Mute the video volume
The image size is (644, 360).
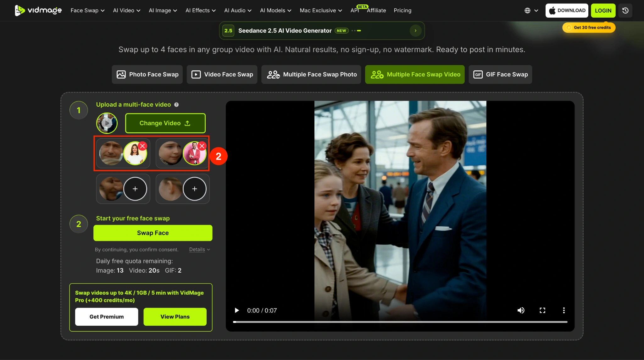point(521,310)
